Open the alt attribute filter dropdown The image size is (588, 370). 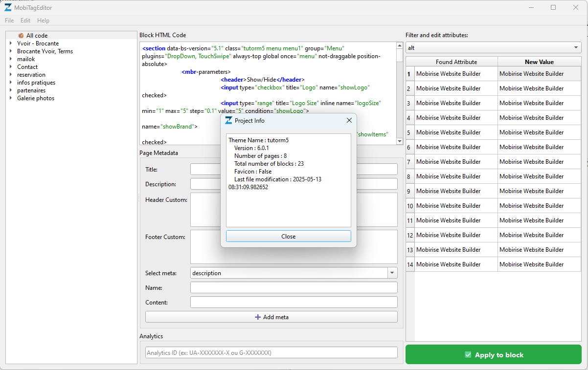tap(494, 48)
